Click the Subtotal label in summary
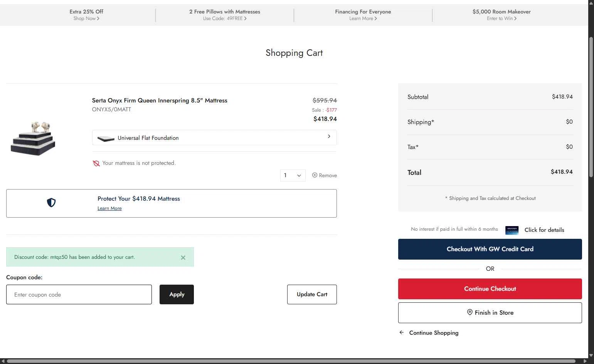The image size is (594, 364). [418, 97]
